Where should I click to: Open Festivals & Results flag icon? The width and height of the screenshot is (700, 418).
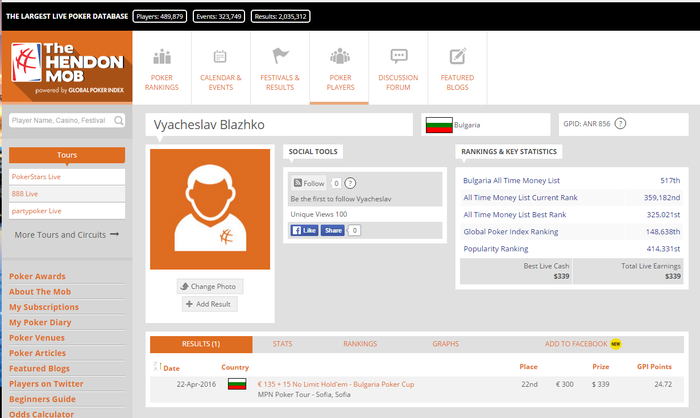280,56
